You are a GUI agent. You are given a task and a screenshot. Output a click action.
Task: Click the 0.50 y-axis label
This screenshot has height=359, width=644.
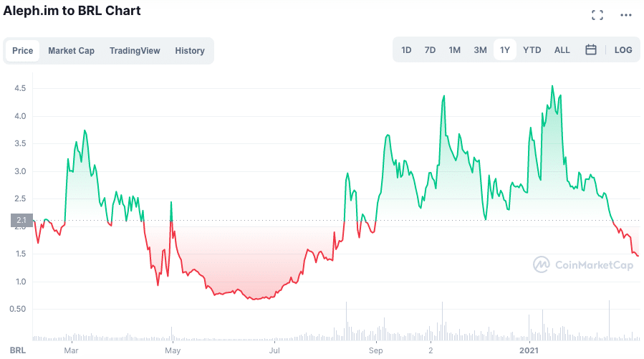pyautogui.click(x=18, y=309)
